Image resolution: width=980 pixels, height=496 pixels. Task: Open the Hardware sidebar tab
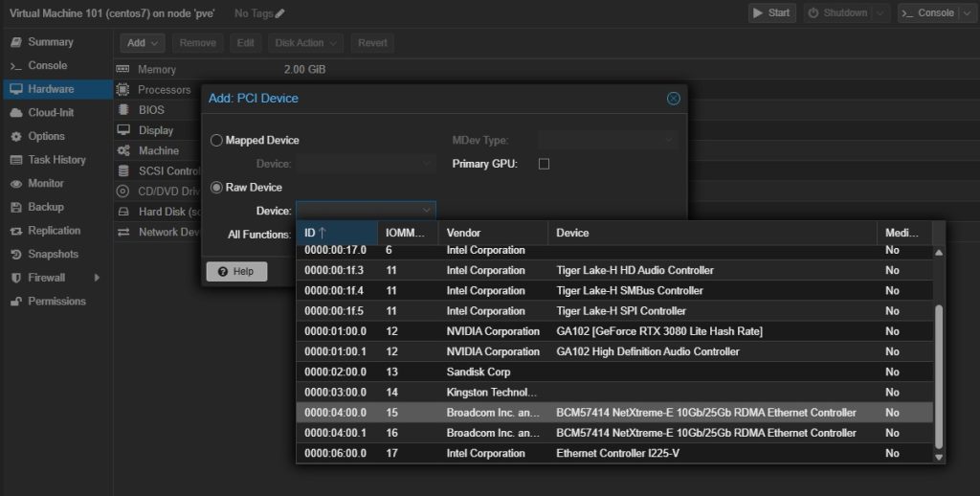(x=56, y=89)
